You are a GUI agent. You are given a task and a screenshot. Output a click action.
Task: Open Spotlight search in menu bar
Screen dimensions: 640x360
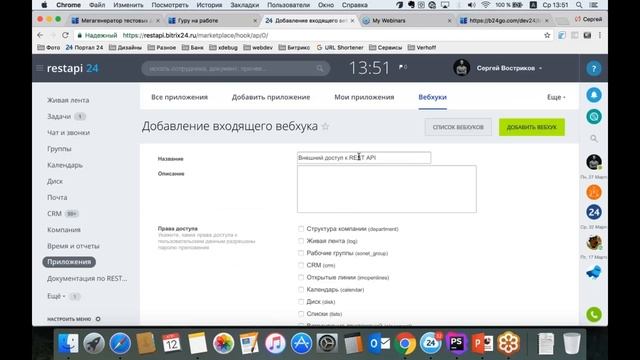point(579,5)
